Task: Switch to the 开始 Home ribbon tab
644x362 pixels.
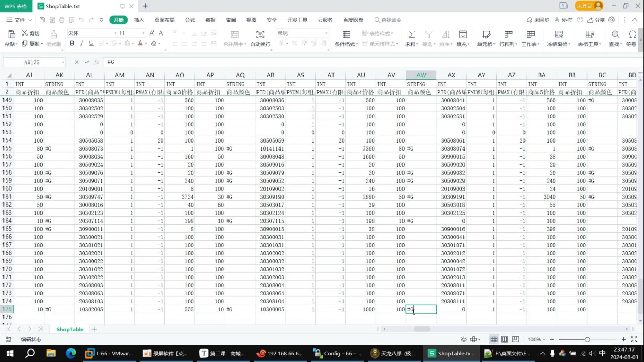Action: 118,20
